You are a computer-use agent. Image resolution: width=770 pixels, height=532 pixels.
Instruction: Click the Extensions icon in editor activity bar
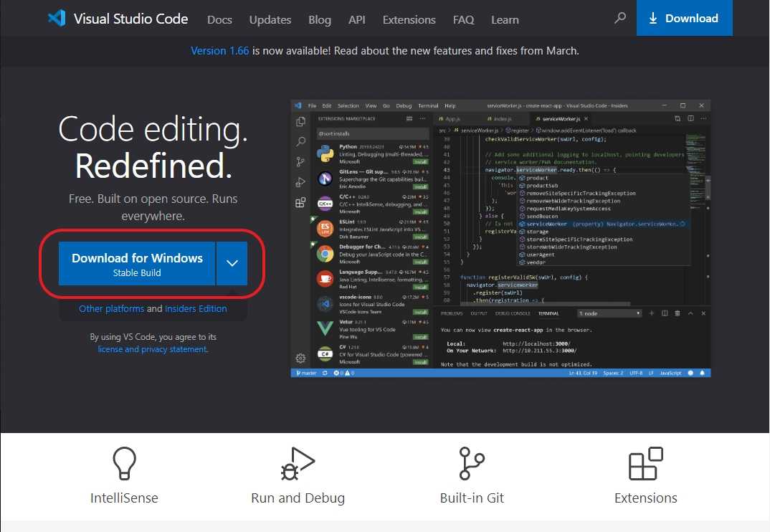[x=300, y=202]
